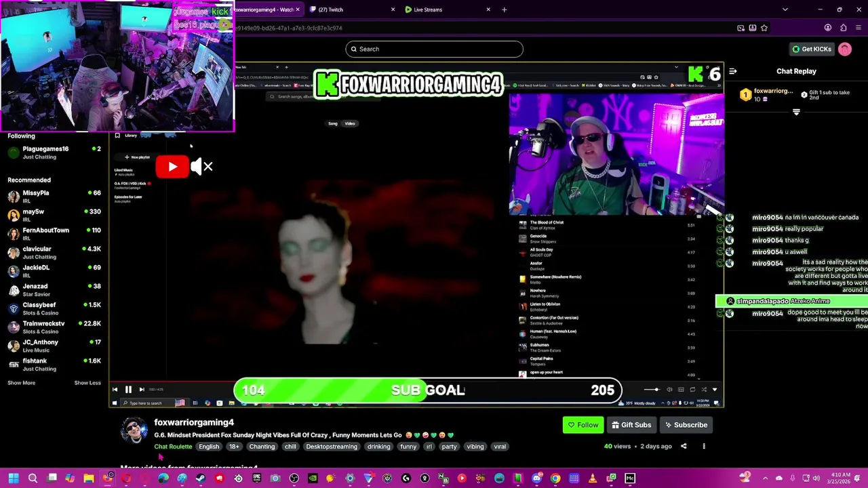Open browser extensions puzzle icon
Image resolution: width=868 pixels, height=488 pixels.
(x=843, y=28)
